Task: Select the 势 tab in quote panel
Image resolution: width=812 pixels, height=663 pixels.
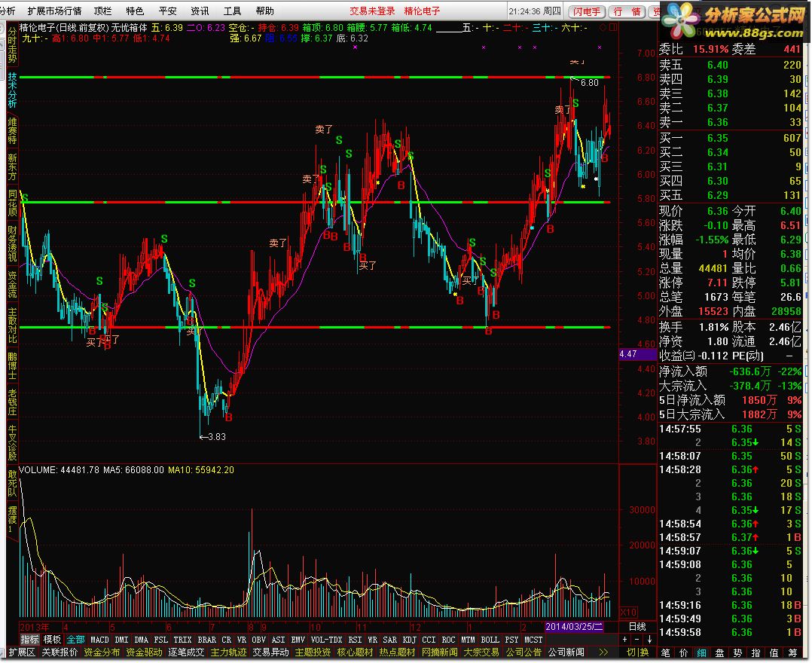Action: click(x=738, y=652)
